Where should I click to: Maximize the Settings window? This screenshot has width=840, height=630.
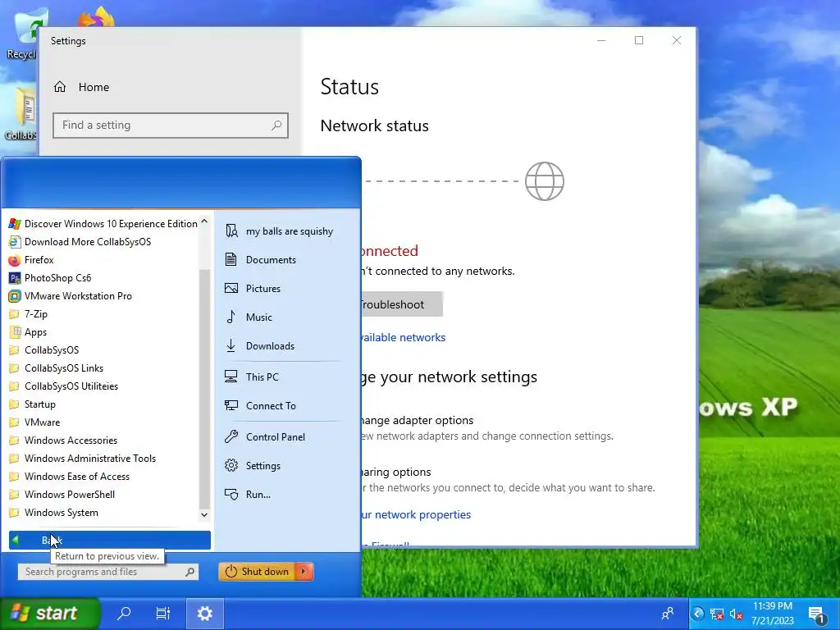point(639,41)
